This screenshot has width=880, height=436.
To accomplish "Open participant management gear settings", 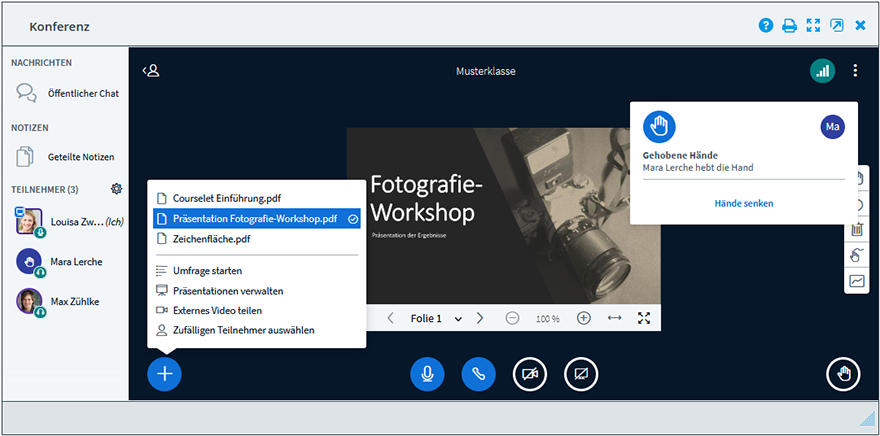I will pyautogui.click(x=116, y=189).
